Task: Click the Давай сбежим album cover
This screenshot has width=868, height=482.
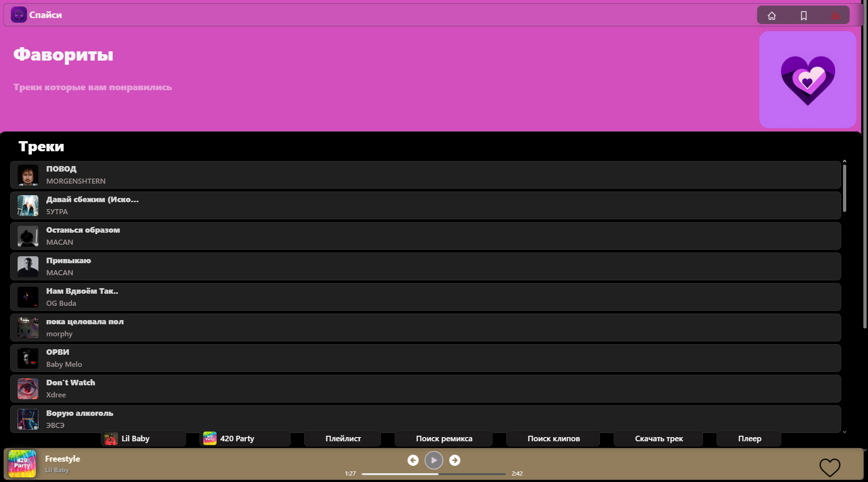Action: (x=28, y=205)
